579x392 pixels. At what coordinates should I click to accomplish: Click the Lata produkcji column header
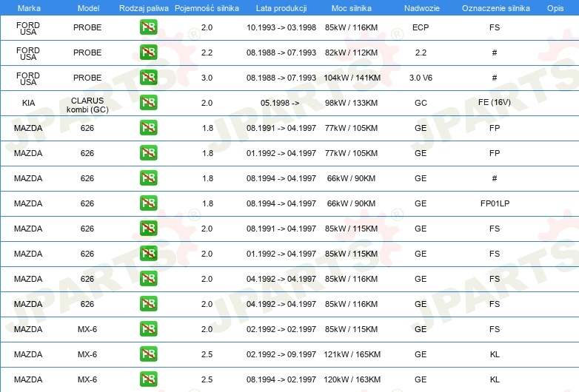(x=281, y=8)
